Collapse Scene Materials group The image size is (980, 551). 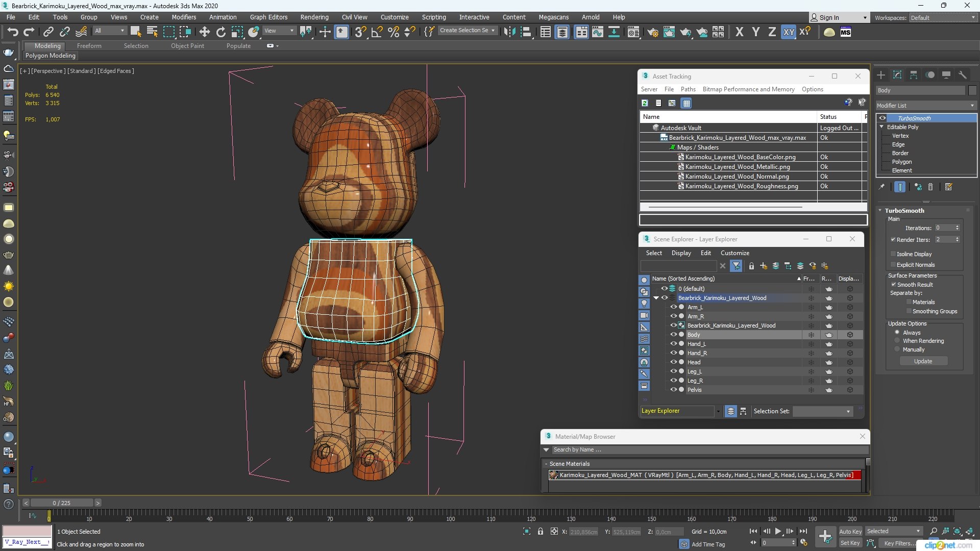point(546,464)
